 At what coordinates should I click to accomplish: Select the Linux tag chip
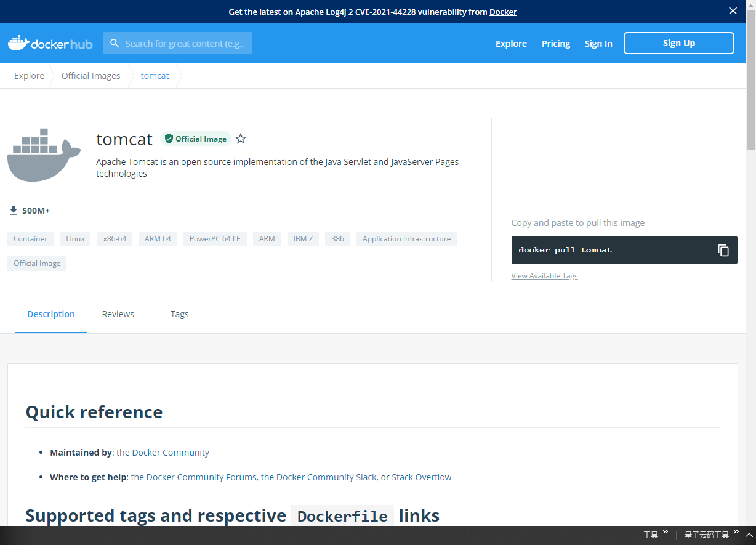coord(76,239)
